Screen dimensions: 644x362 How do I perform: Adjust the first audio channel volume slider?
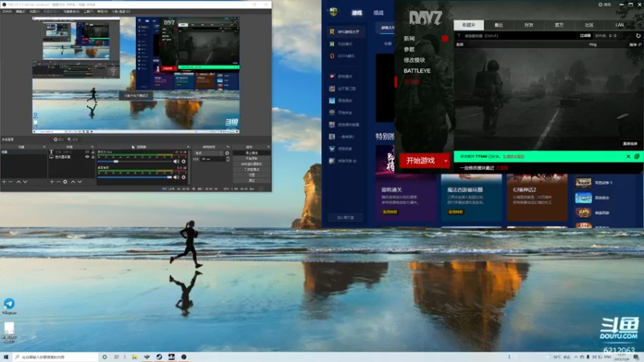point(134,162)
